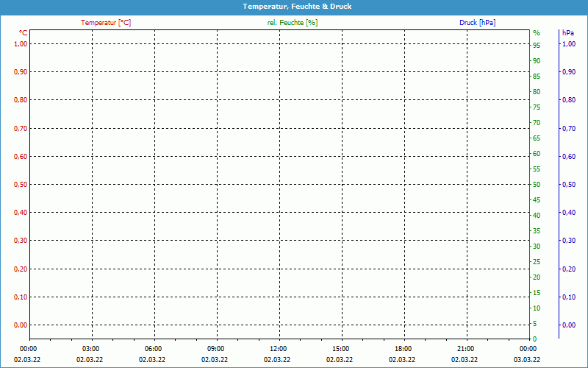Click red temperature axis value 0,60
This screenshot has width=588, height=368.
coord(21,156)
